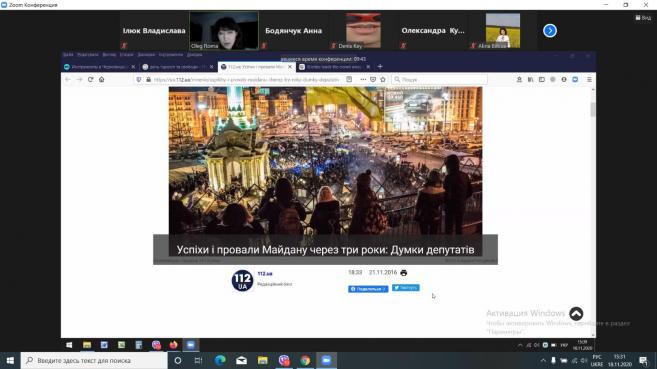The width and height of the screenshot is (657, 369).
Task: Open the 112.ua author link
Action: click(x=265, y=274)
